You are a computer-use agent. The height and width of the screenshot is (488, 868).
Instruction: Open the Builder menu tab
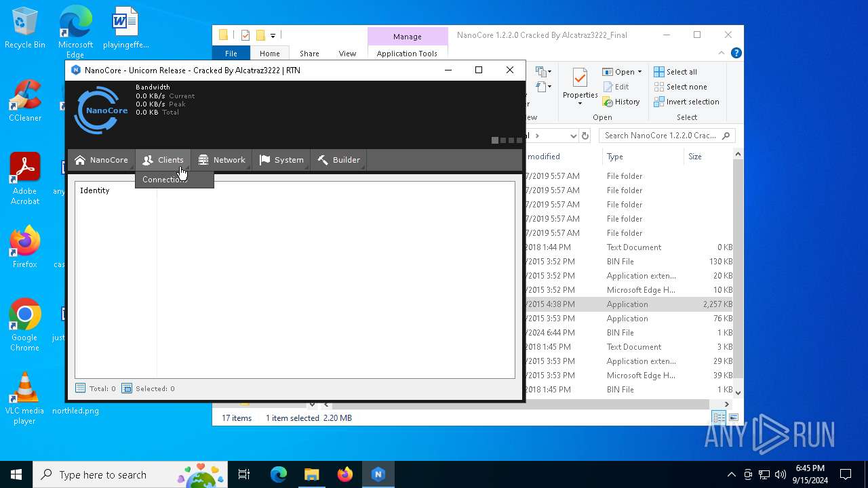[338, 160]
